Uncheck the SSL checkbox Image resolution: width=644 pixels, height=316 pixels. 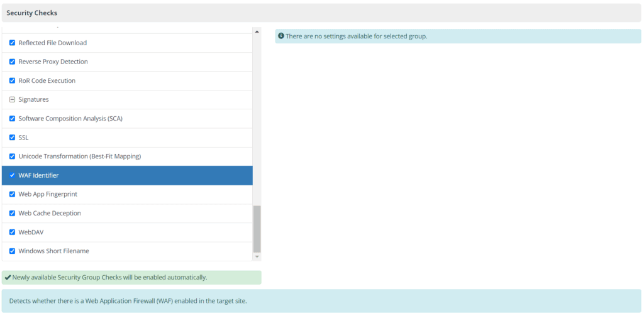(x=12, y=138)
